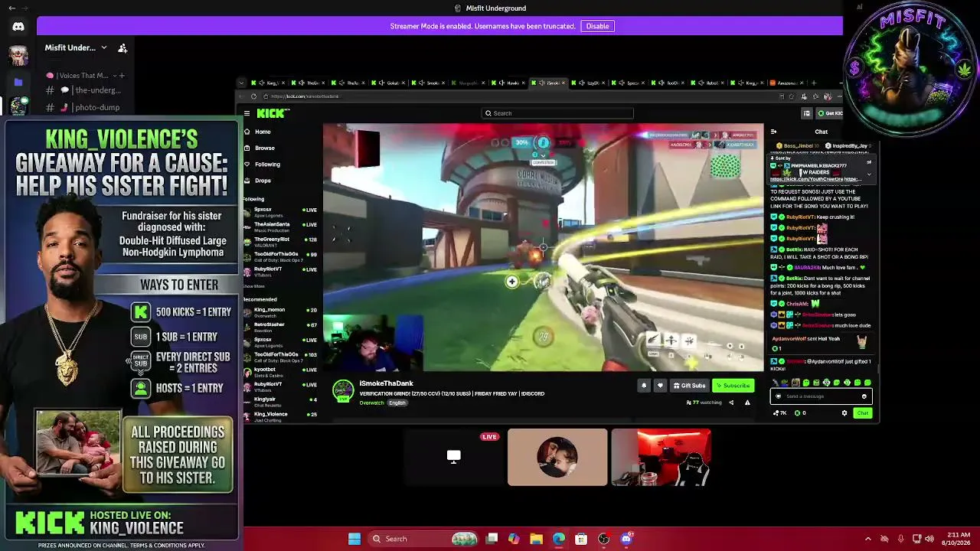Show hidden system tray icons

click(x=867, y=539)
